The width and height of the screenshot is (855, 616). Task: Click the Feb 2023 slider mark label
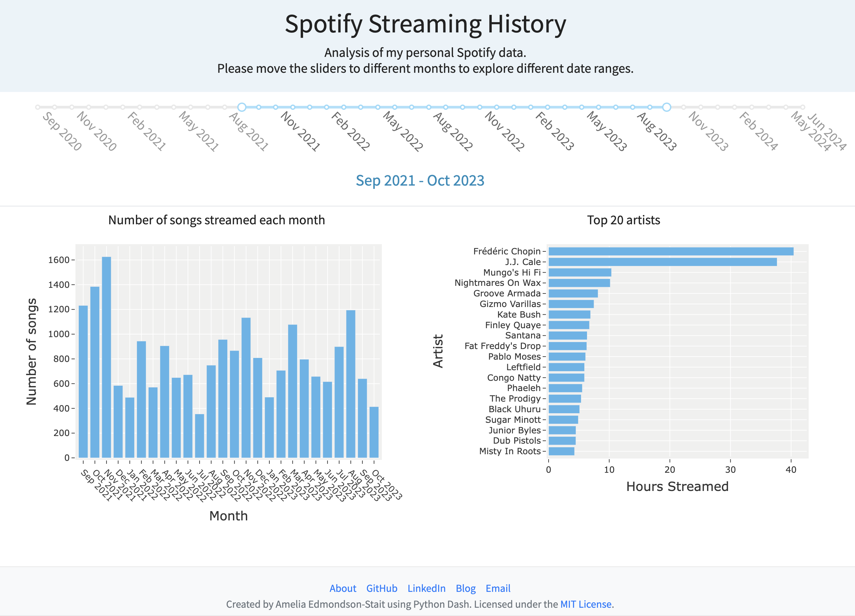555,131
